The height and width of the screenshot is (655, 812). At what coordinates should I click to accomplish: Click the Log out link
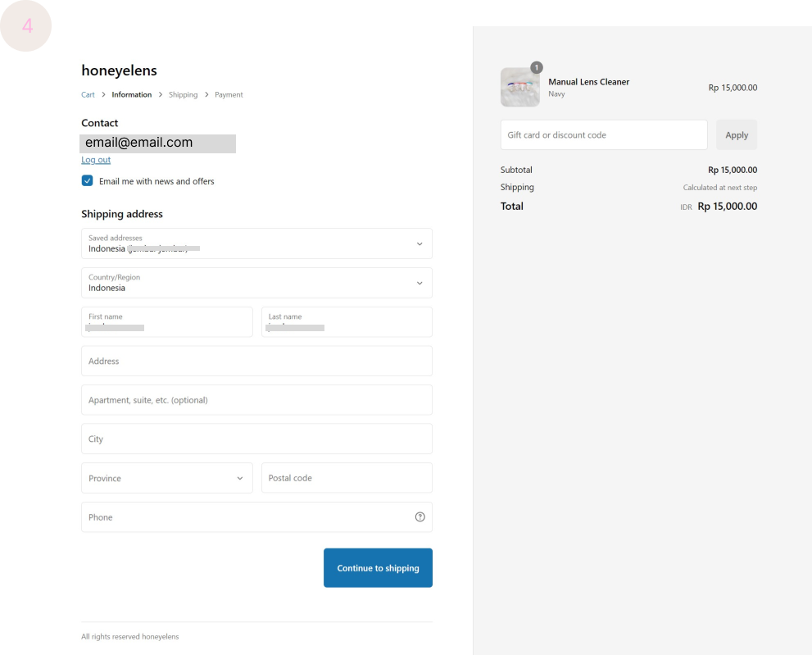pos(96,160)
